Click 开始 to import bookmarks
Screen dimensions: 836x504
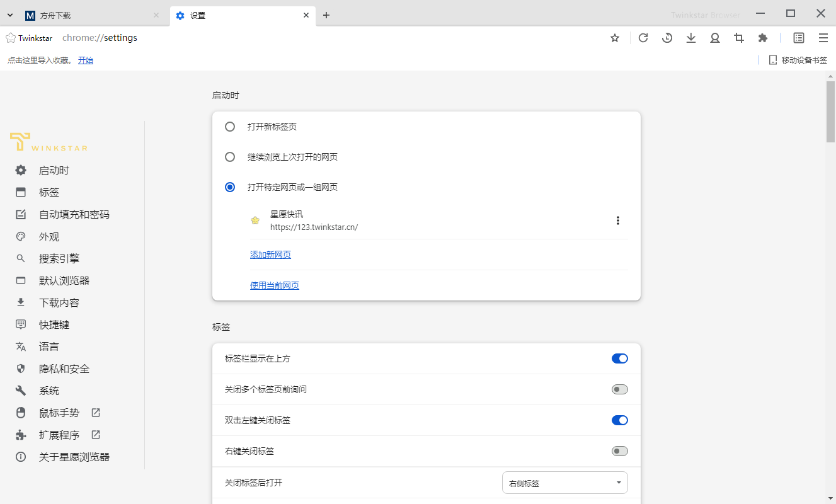[x=86, y=60]
